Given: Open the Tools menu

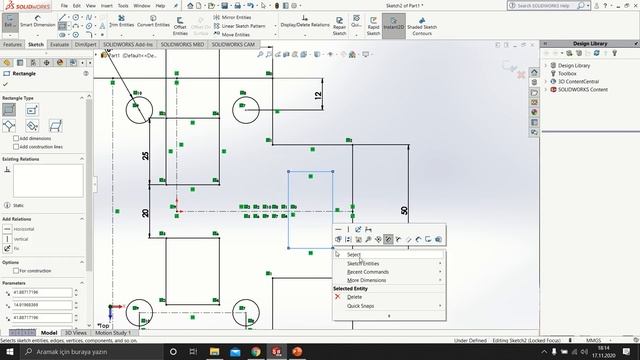Looking at the screenshot, I should 123,6.
